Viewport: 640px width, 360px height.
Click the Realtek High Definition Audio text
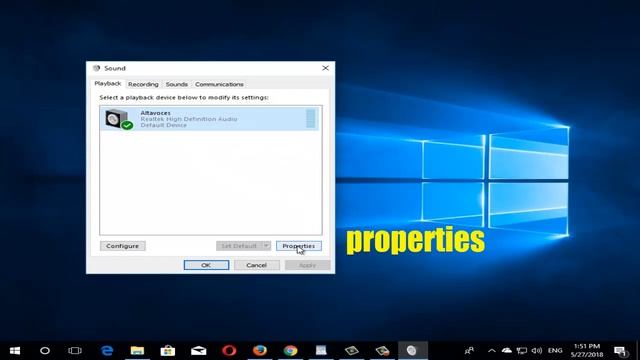point(189,119)
